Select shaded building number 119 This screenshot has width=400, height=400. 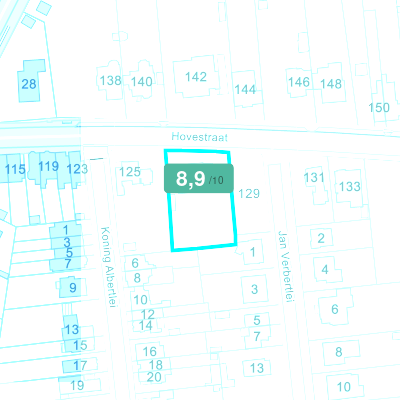(x=48, y=166)
